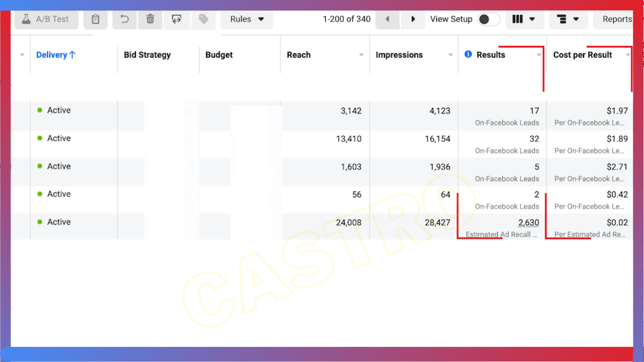Screen dimensions: 644x362
Task: Go to previous page arrow
Action: point(387,19)
